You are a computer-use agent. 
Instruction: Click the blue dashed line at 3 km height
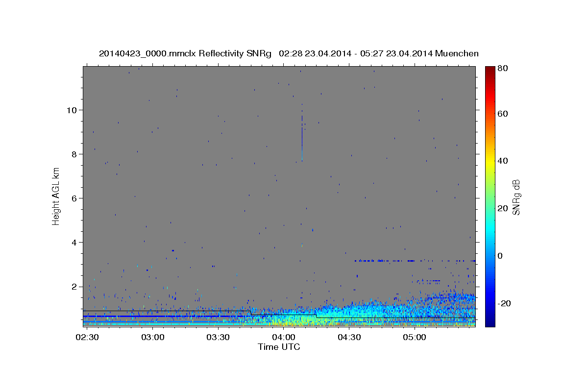point(415,261)
